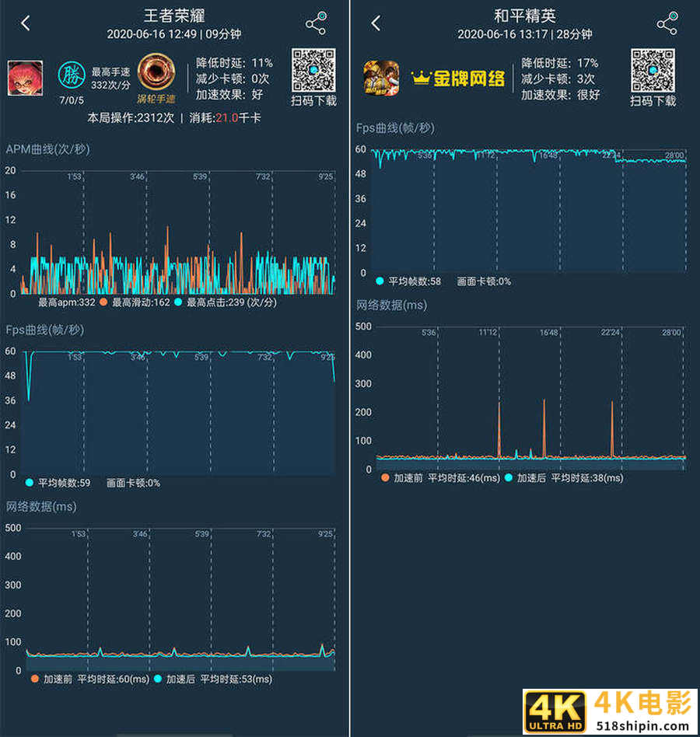Tap the APM曲线(次/秒) heading
700x737 pixels.
tap(47, 149)
